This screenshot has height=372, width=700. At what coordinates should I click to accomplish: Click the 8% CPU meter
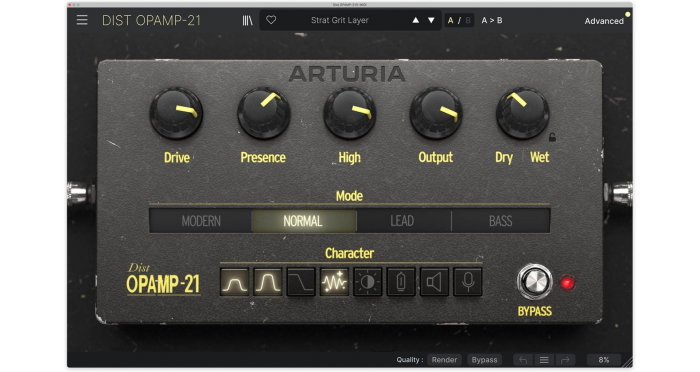point(604,360)
